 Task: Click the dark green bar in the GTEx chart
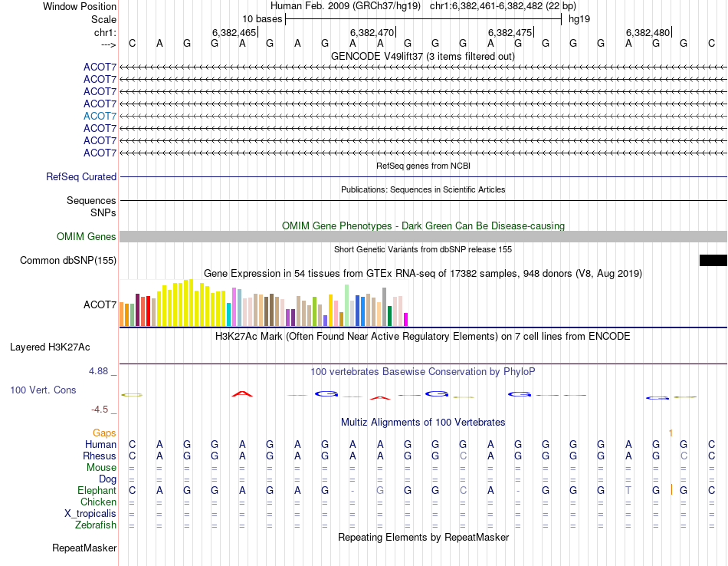click(x=389, y=316)
